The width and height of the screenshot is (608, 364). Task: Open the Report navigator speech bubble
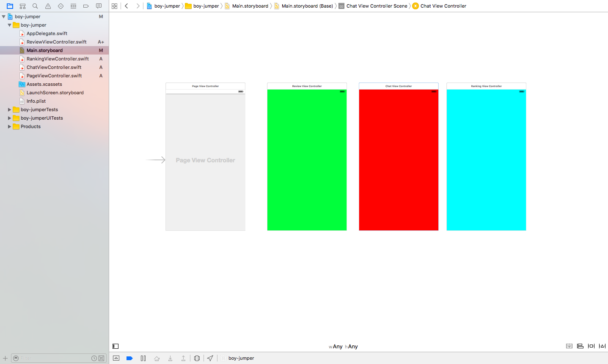click(99, 6)
